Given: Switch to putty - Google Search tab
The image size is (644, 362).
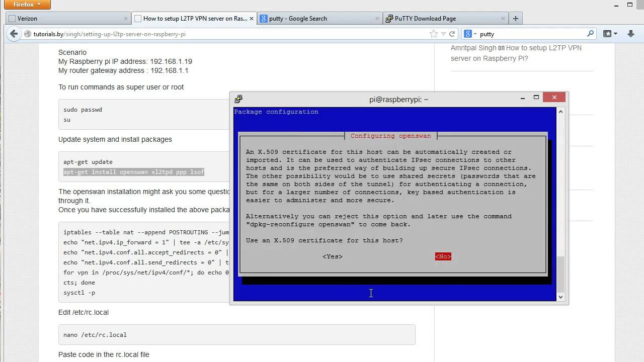Looking at the screenshot, I should (x=319, y=19).
